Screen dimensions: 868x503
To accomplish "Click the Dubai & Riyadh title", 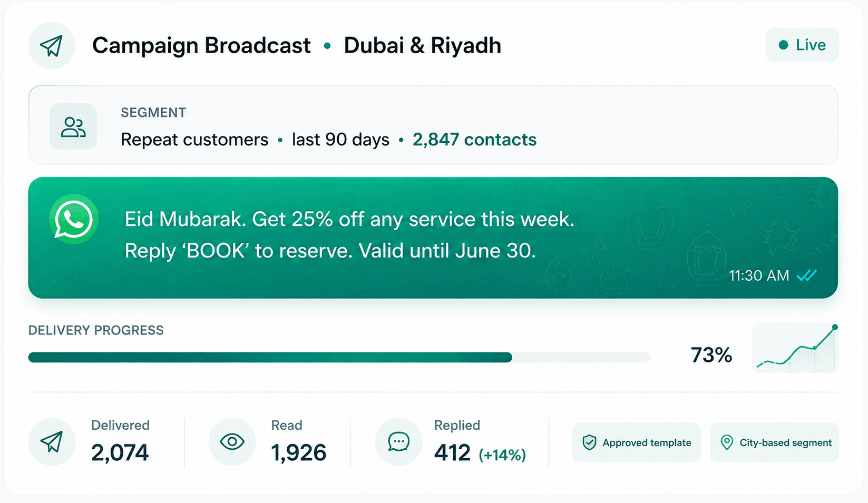I will coord(423,45).
